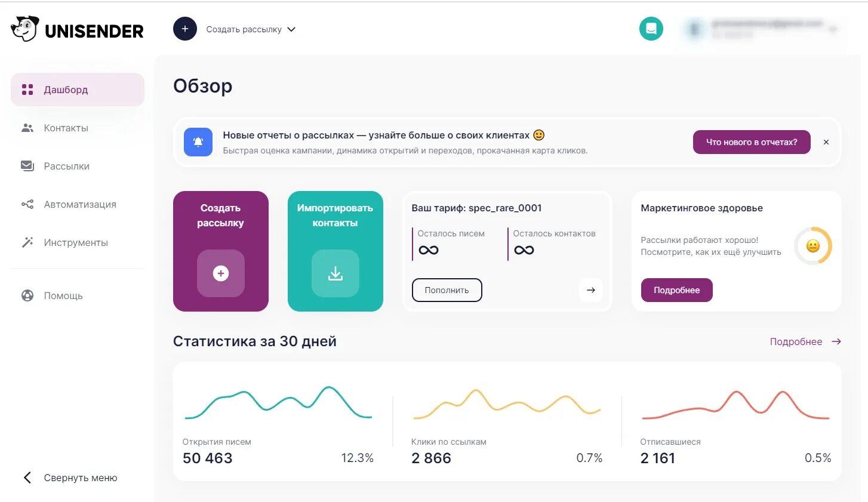Click the 2 866 clicks value
868x502 pixels.
click(x=431, y=458)
